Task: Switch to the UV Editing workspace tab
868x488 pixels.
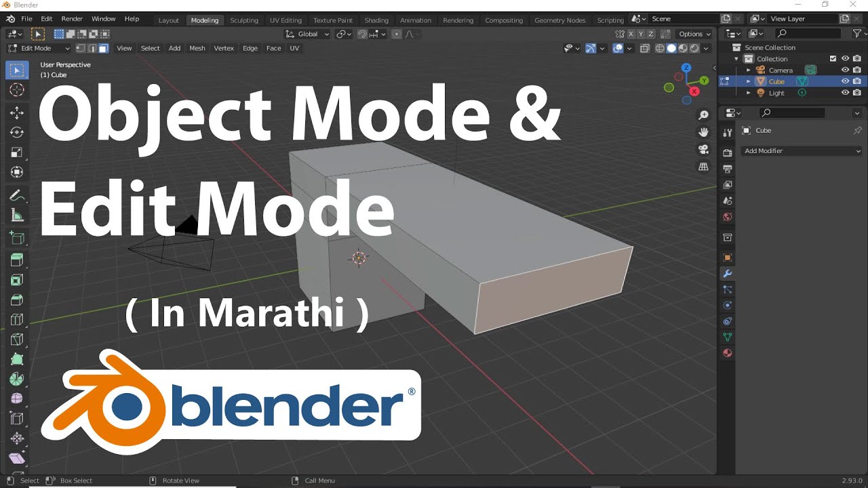Action: 285,20
